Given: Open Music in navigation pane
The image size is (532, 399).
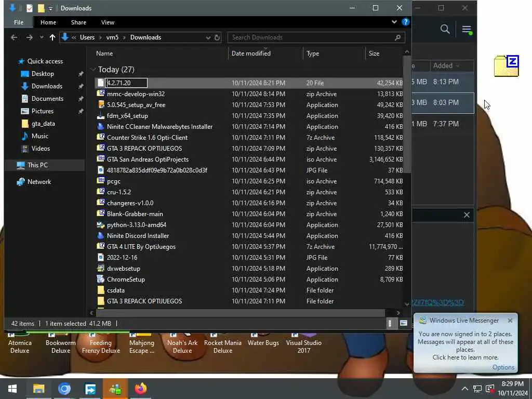Looking at the screenshot, I should point(39,136).
